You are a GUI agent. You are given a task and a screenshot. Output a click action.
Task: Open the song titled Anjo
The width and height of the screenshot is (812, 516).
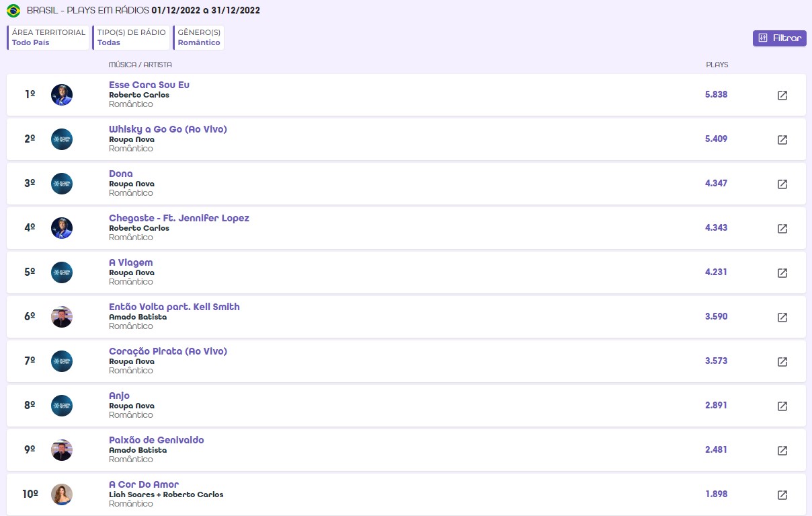pos(119,396)
